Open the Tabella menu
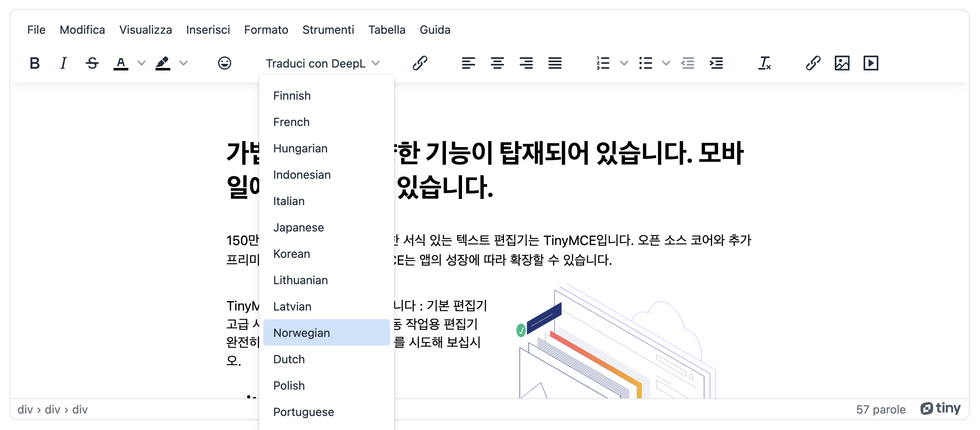The image size is (980, 430). pos(387,30)
